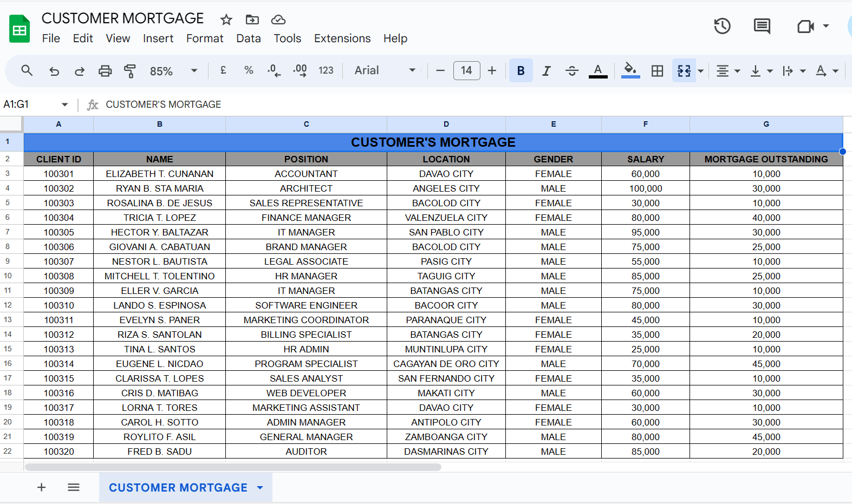Open the zoom level dropdown
This screenshot has height=504, width=852.
point(173,71)
